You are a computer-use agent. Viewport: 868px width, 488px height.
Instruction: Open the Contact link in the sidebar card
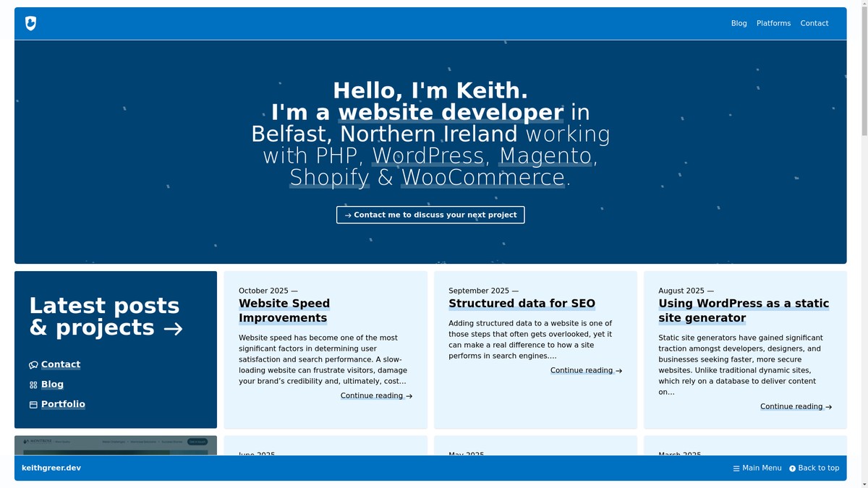coord(61,364)
